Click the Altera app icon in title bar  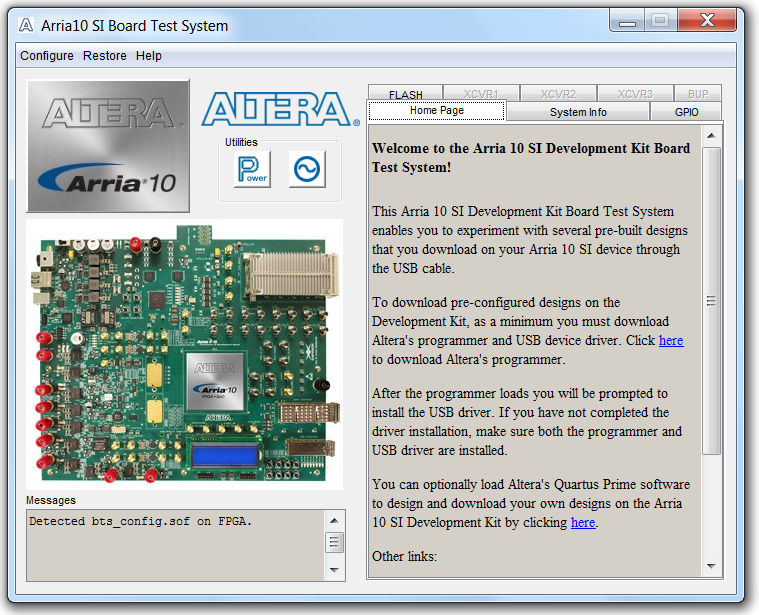coord(26,25)
